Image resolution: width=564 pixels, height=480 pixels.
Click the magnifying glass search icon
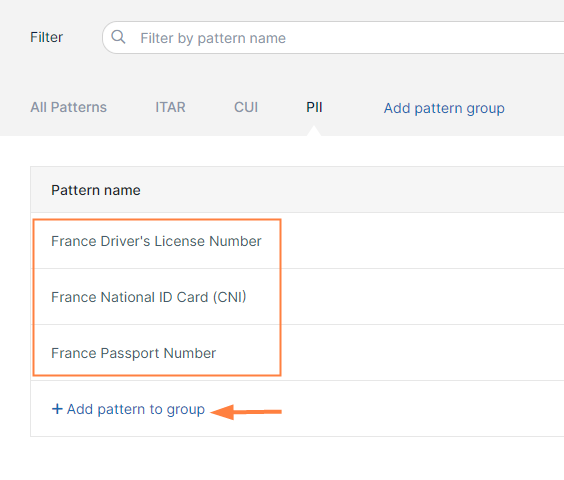tap(118, 37)
